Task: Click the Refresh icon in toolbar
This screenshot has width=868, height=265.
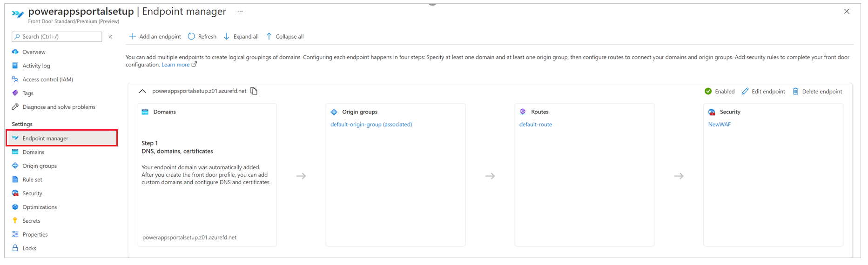Action: pos(191,36)
